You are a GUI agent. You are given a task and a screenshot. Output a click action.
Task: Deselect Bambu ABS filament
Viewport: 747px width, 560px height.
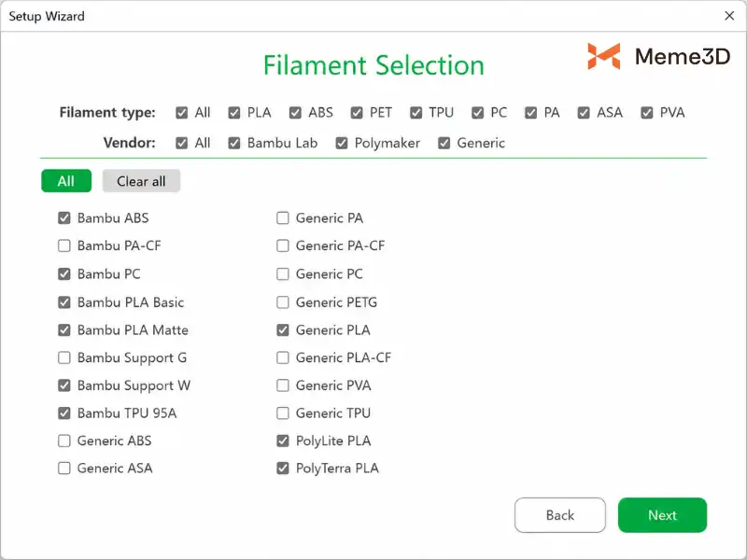click(63, 218)
